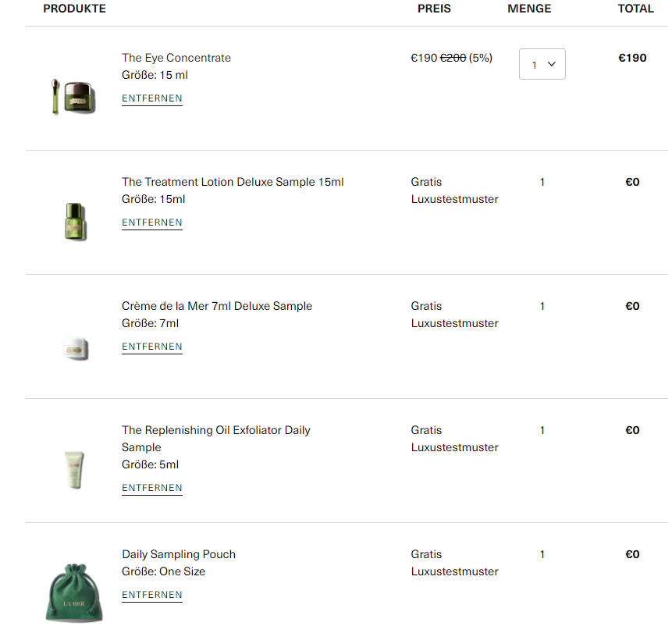This screenshot has width=672, height=644.
Task: Open The Treatment Lotion bottle thumbnail
Action: point(76,221)
